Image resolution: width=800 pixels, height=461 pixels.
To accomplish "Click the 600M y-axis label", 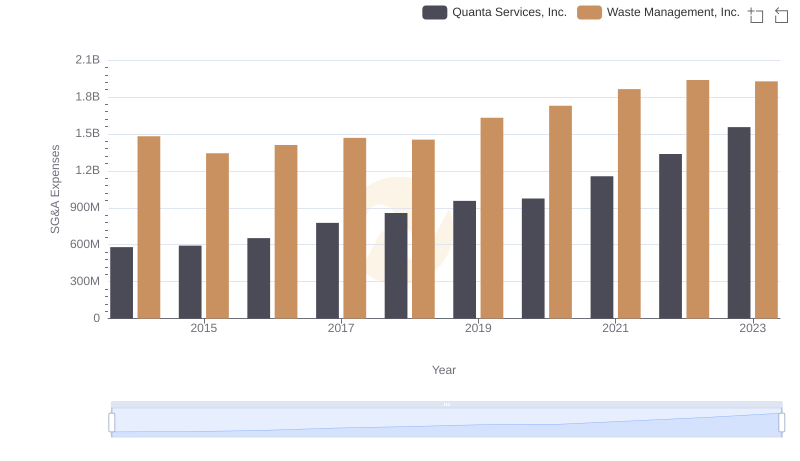I will pyautogui.click(x=85, y=244).
